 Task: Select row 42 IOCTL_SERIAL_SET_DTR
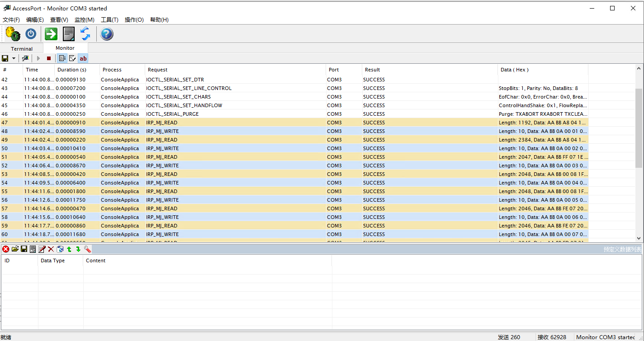pyautogui.click(x=294, y=80)
